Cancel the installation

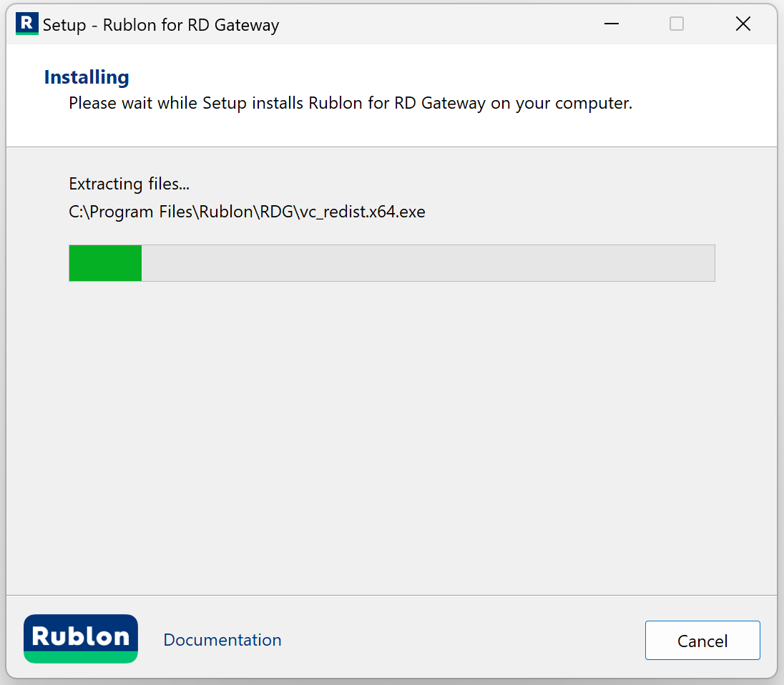[702, 641]
